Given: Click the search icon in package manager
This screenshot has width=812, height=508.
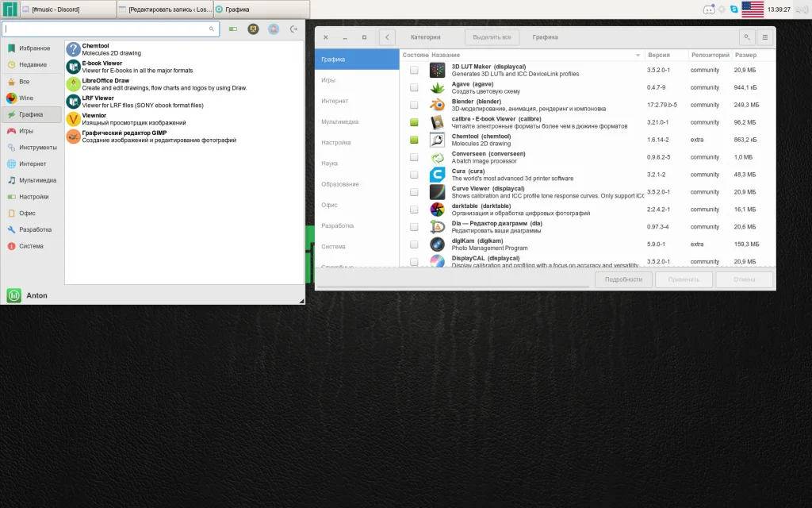Looking at the screenshot, I should tap(747, 37).
